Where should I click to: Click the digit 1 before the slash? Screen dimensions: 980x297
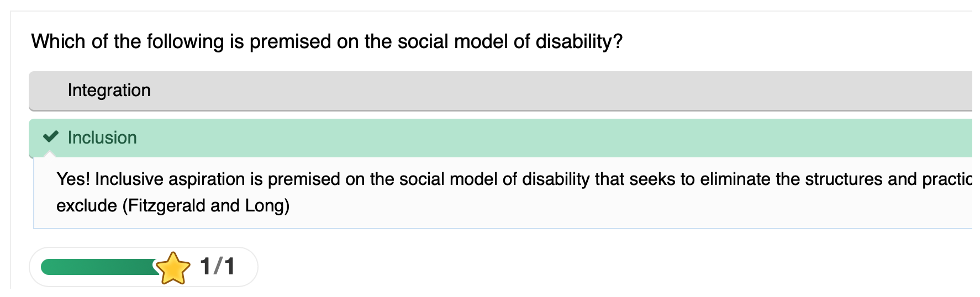206,267
